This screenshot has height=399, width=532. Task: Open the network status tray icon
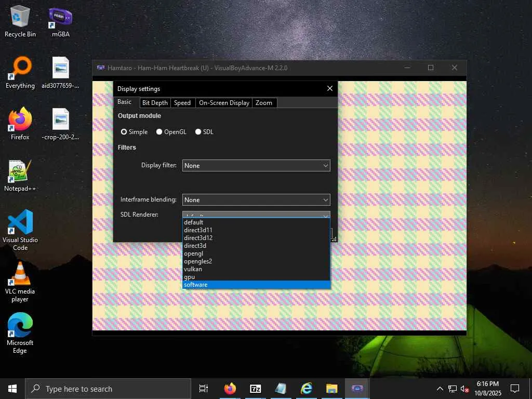[453, 389]
